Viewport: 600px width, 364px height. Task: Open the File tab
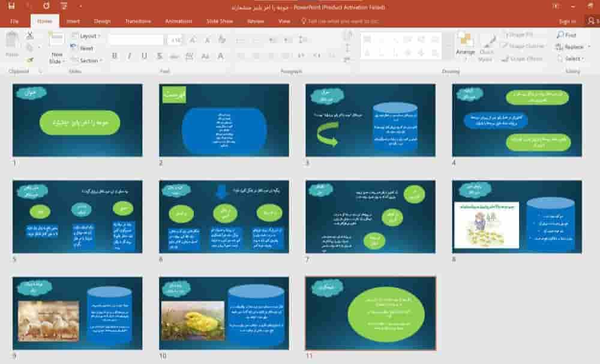14,22
